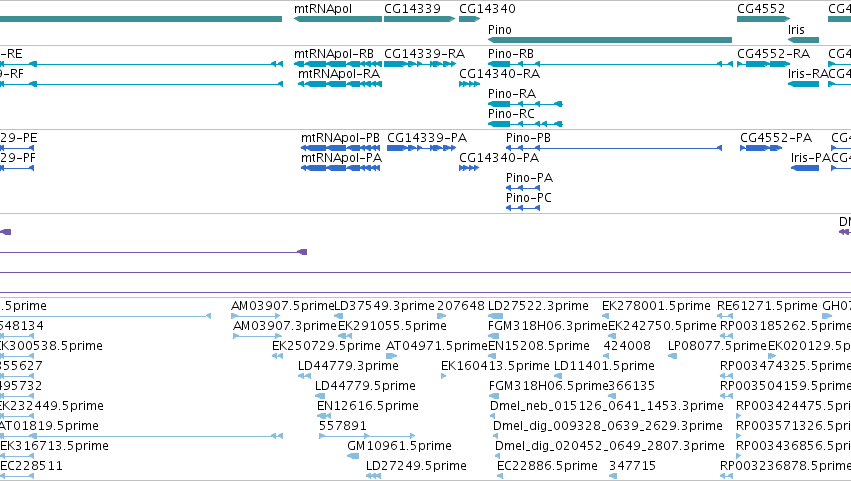The height and width of the screenshot is (481, 851).
Task: Click the CG4552-RA transcript label
Action: tap(773, 54)
